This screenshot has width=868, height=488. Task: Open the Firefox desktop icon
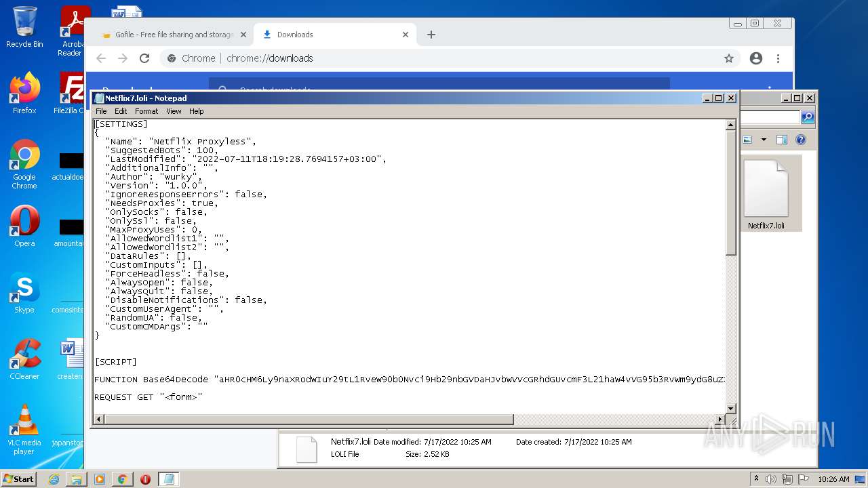click(x=24, y=94)
